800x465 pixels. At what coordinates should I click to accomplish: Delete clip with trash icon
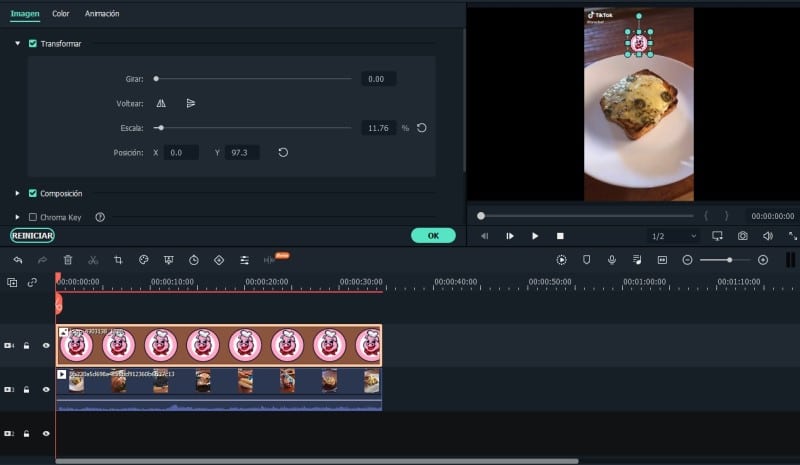tap(68, 260)
